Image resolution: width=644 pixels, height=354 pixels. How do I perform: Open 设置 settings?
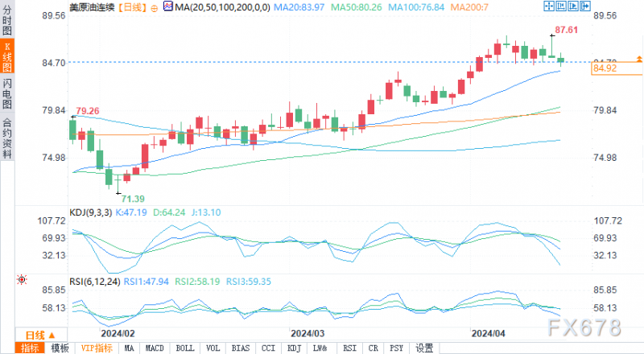(424, 348)
